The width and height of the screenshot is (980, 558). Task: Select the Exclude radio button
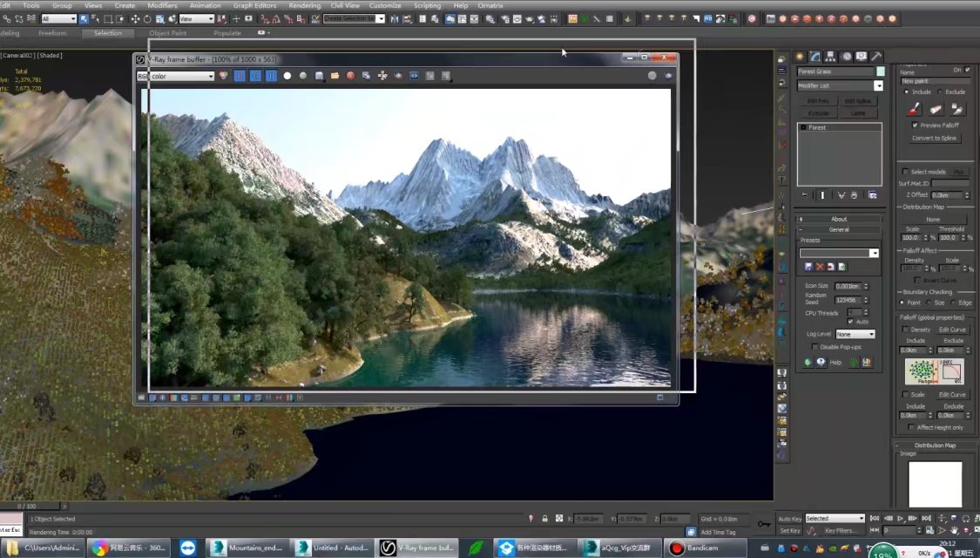click(940, 92)
